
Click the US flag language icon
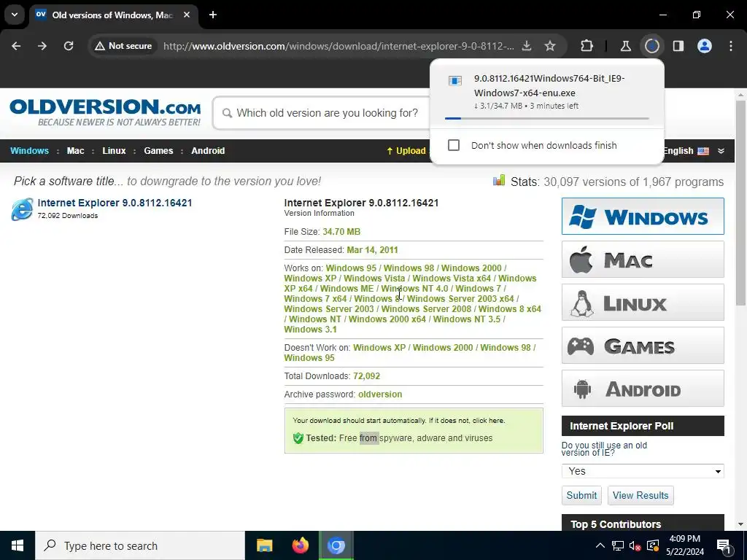pos(703,151)
